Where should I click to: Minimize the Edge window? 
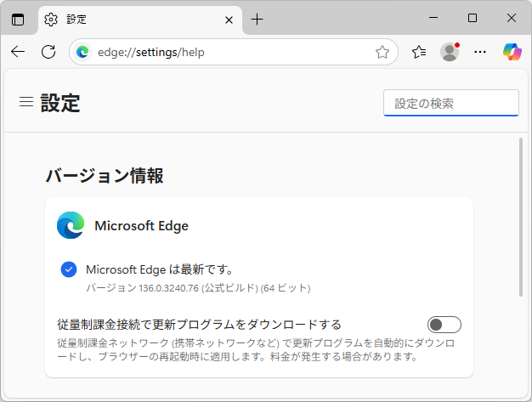click(433, 18)
